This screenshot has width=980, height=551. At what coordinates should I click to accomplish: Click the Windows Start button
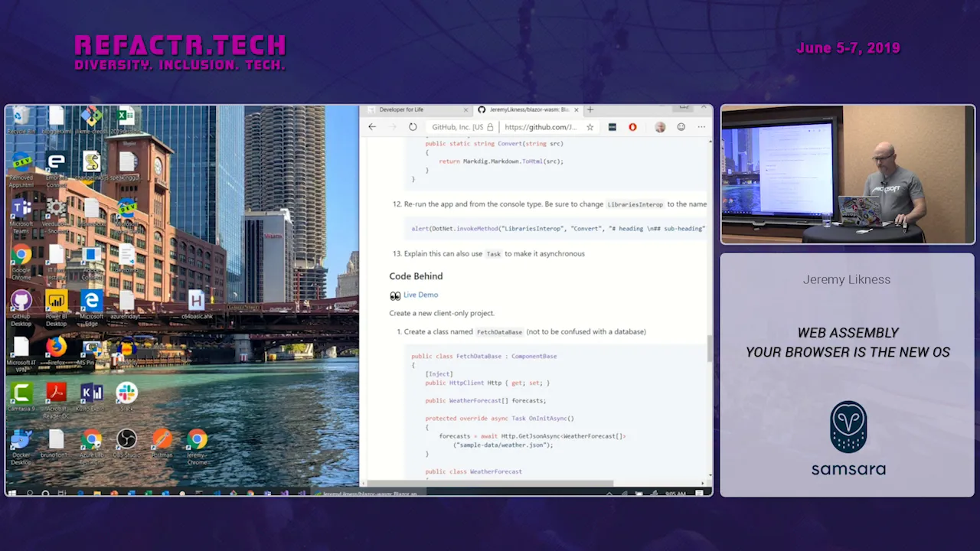tap(13, 493)
